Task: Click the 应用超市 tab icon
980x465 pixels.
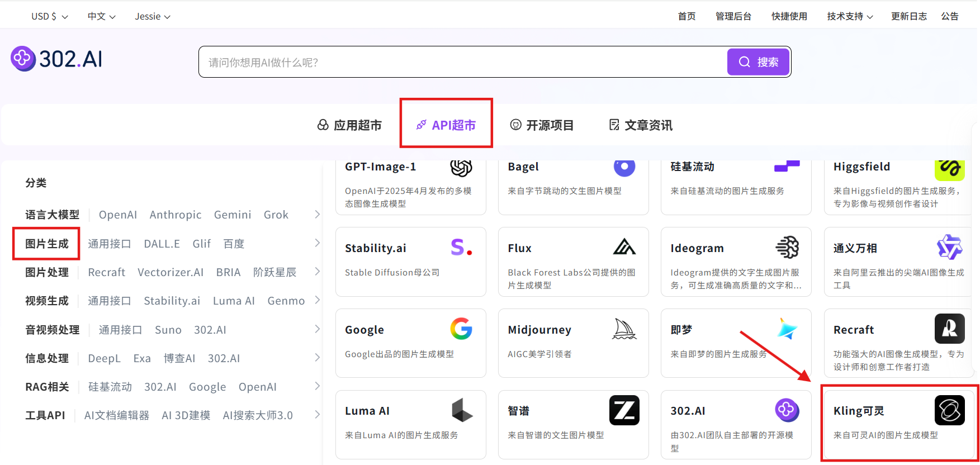Action: (x=323, y=125)
